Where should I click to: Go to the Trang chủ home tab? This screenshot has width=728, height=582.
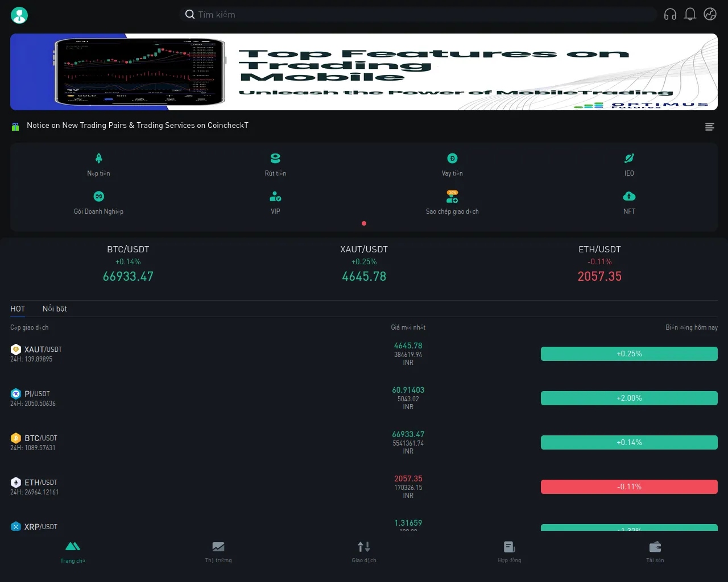click(x=73, y=552)
